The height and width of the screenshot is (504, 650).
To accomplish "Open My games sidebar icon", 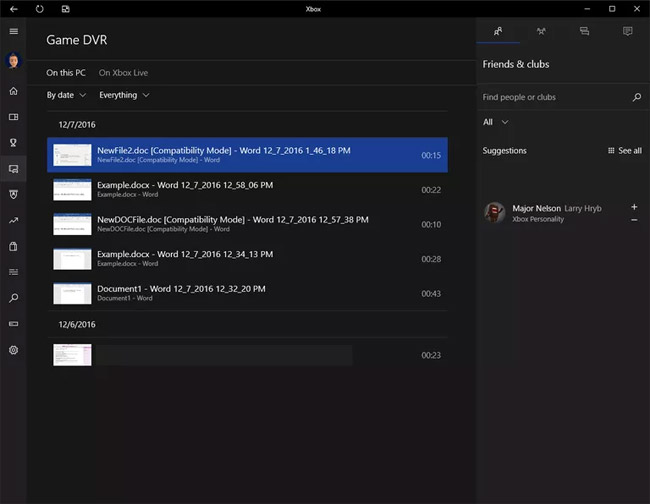I will click(x=14, y=117).
